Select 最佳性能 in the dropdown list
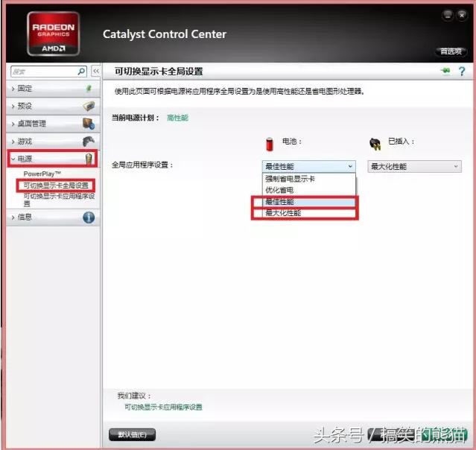 click(308, 202)
